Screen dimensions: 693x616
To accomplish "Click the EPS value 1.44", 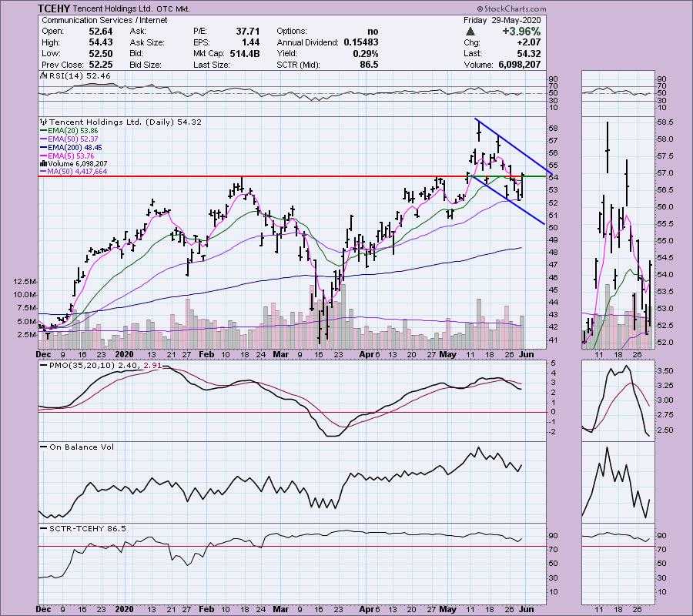I will (x=250, y=42).
